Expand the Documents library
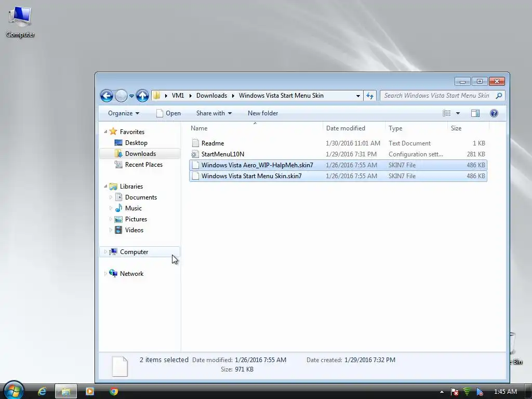This screenshot has width=532, height=399. click(x=111, y=197)
